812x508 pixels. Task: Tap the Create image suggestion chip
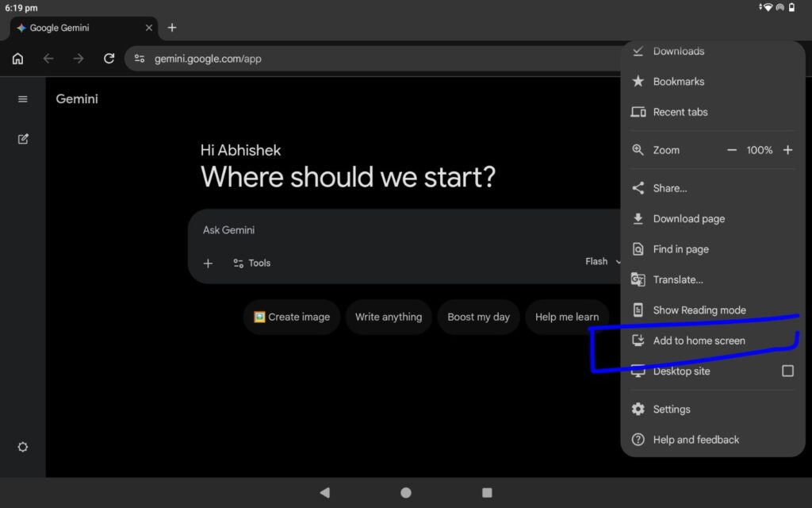[x=292, y=317]
